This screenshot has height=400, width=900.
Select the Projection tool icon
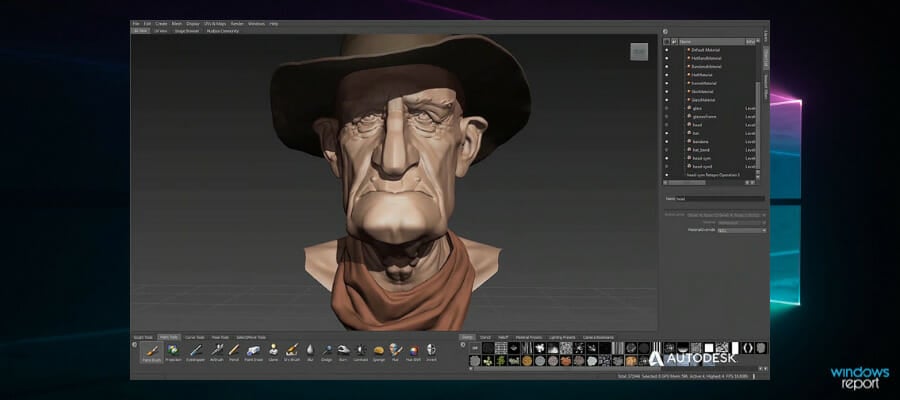click(173, 352)
